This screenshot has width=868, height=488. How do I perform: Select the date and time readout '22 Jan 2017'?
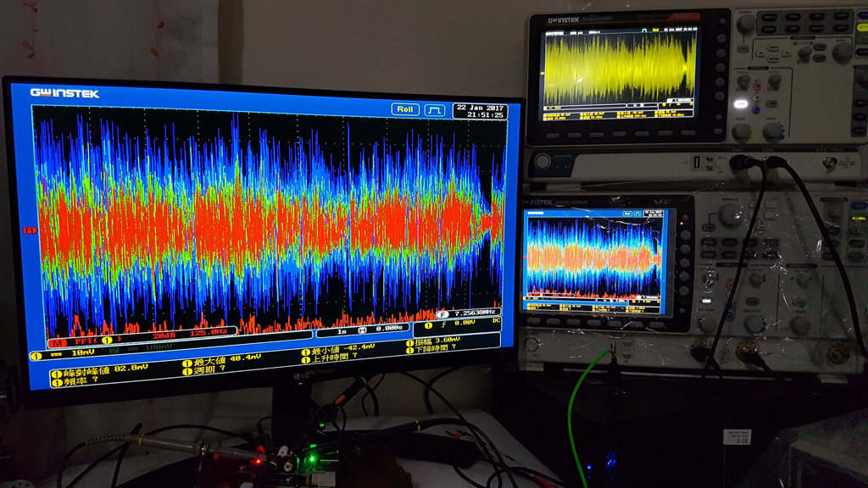pos(480,111)
